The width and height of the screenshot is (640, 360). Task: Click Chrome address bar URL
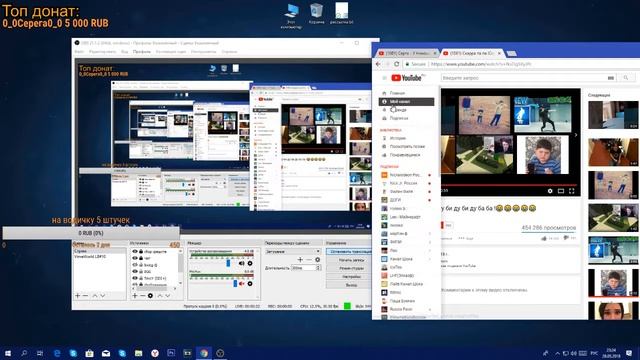point(481,64)
